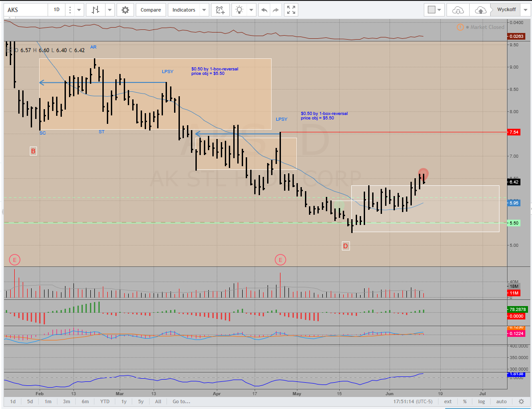This screenshot has height=409, width=532.
Task: Redo the chart action
Action: point(276,10)
